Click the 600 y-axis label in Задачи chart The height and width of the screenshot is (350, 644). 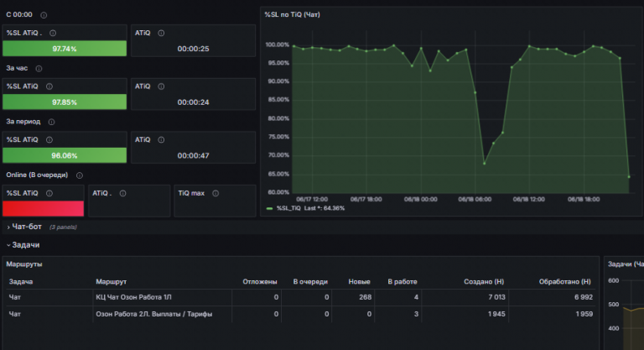pos(614,281)
